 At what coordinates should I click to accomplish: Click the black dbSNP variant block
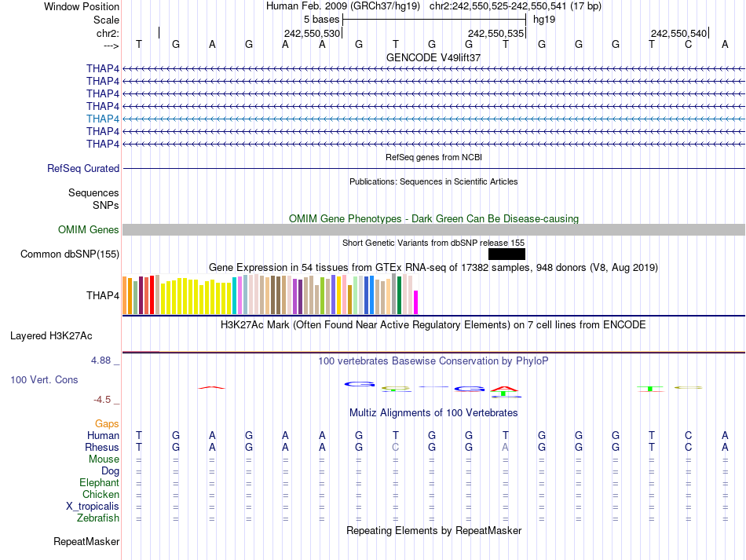click(x=506, y=254)
